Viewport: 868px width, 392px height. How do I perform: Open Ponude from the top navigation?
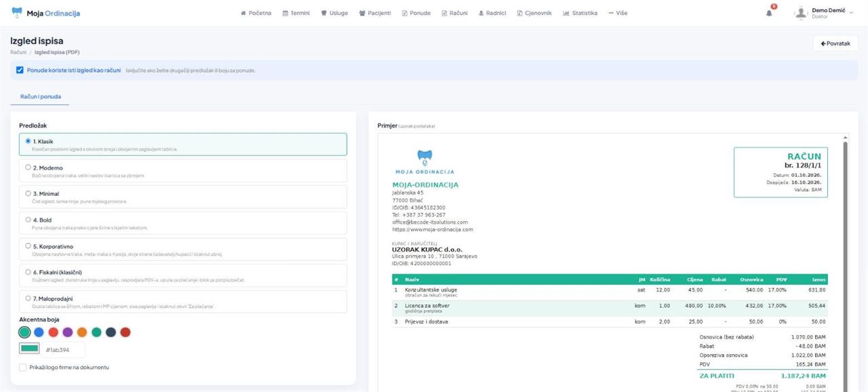point(416,13)
